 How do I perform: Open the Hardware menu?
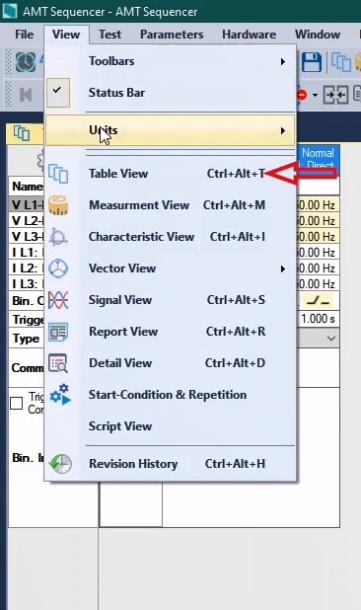pos(249,34)
